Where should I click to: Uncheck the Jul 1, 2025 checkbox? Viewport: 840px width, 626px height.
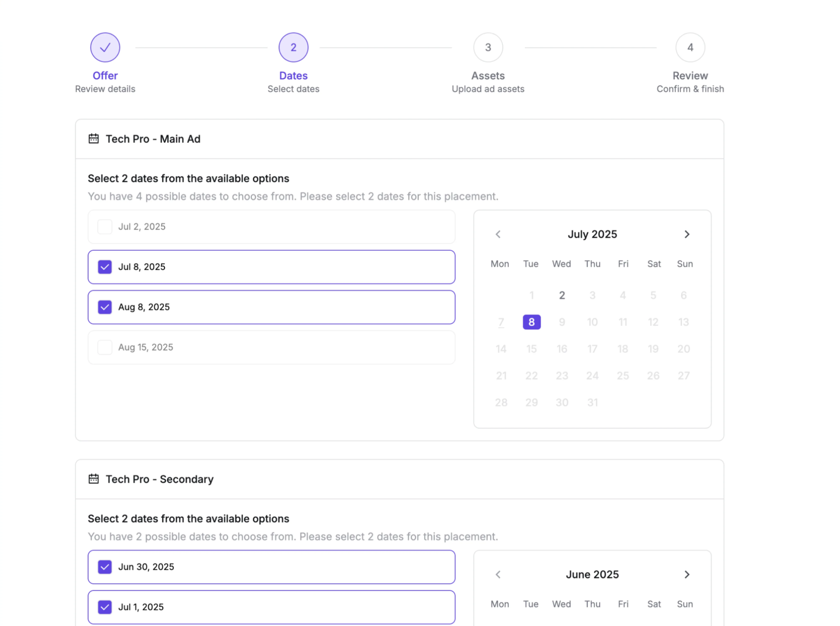point(104,607)
